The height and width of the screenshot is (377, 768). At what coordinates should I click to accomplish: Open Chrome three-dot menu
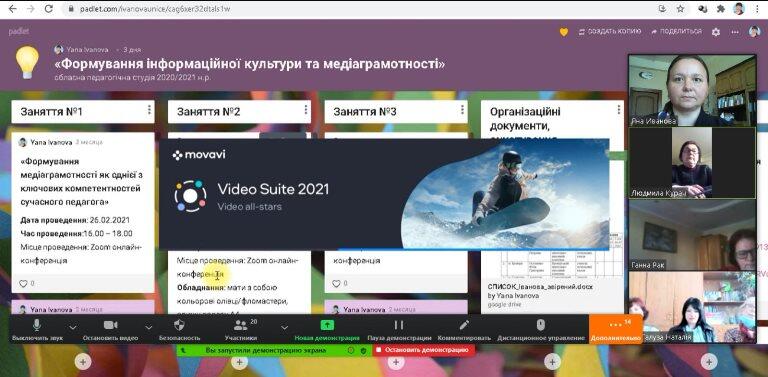(x=757, y=9)
